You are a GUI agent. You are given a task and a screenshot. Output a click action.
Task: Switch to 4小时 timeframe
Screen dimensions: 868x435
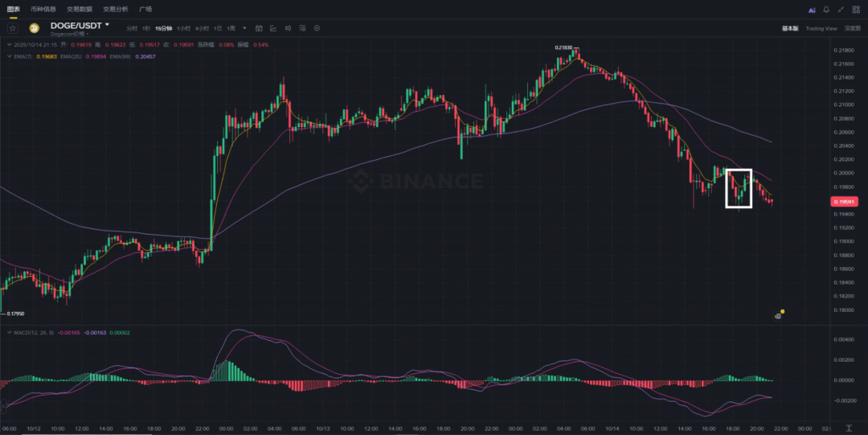tap(201, 28)
